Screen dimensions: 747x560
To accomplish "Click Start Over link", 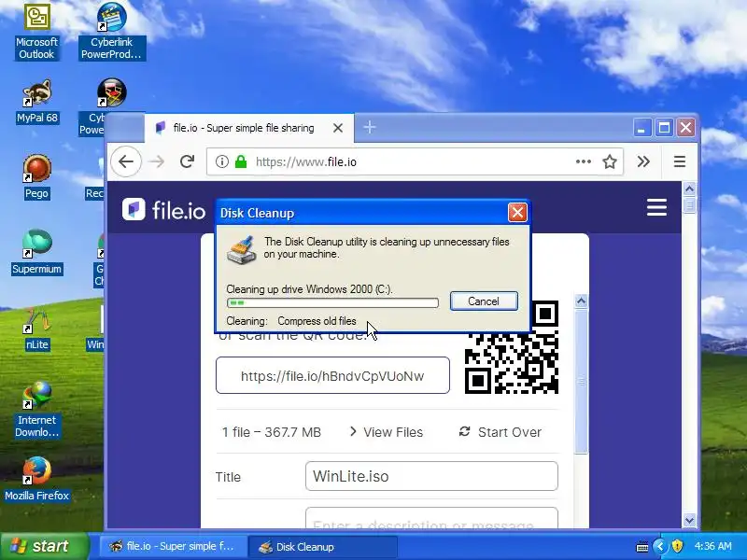I will [500, 432].
